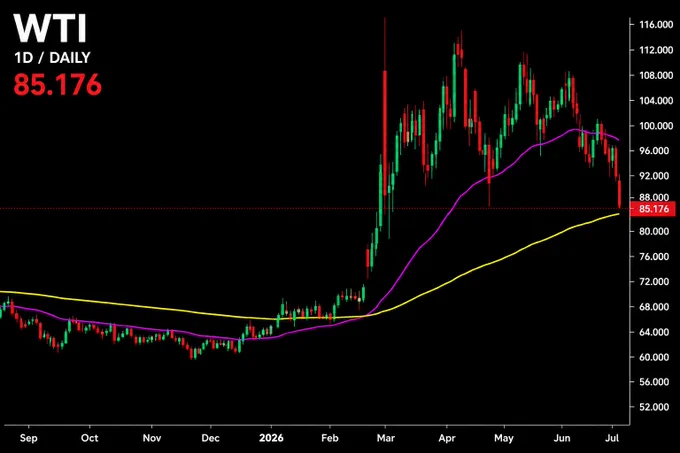The image size is (680, 453).
Task: Click the 2026 label on time axis
Action: pos(271,438)
